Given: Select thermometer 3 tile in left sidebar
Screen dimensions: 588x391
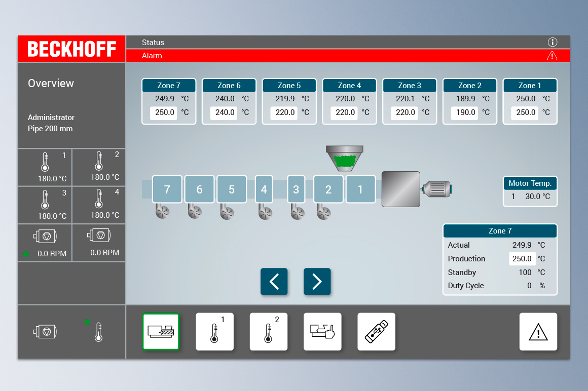Looking at the screenshot, I should [x=45, y=205].
